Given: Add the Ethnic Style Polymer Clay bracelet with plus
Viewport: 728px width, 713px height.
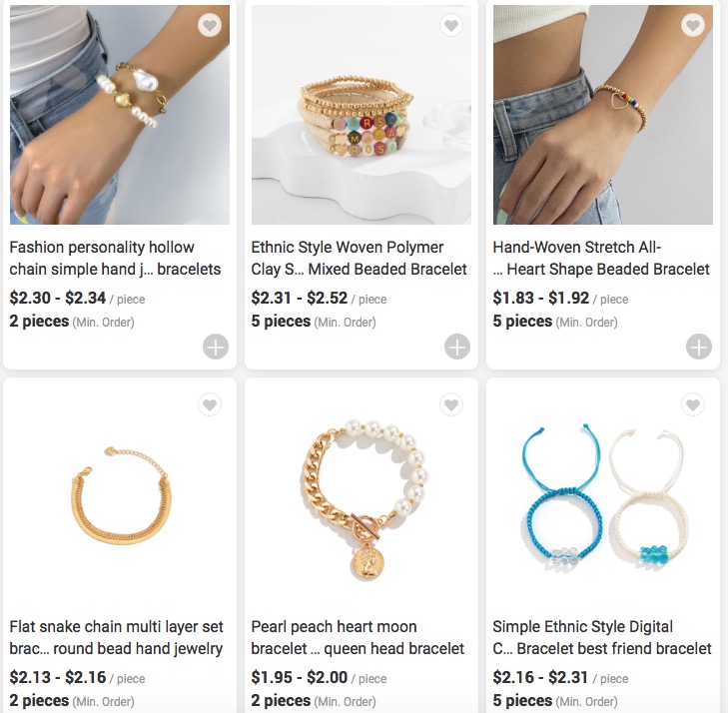Looking at the screenshot, I should click(x=457, y=347).
